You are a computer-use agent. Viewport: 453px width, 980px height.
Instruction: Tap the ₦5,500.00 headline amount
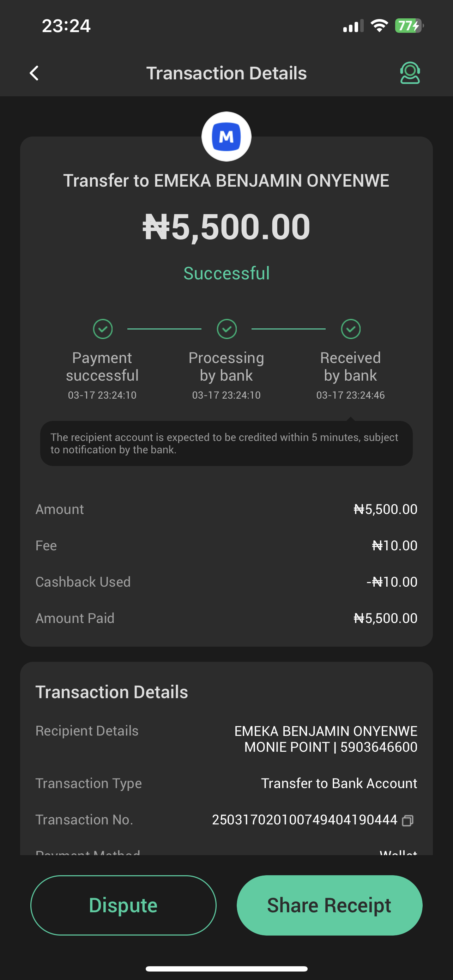(x=227, y=227)
